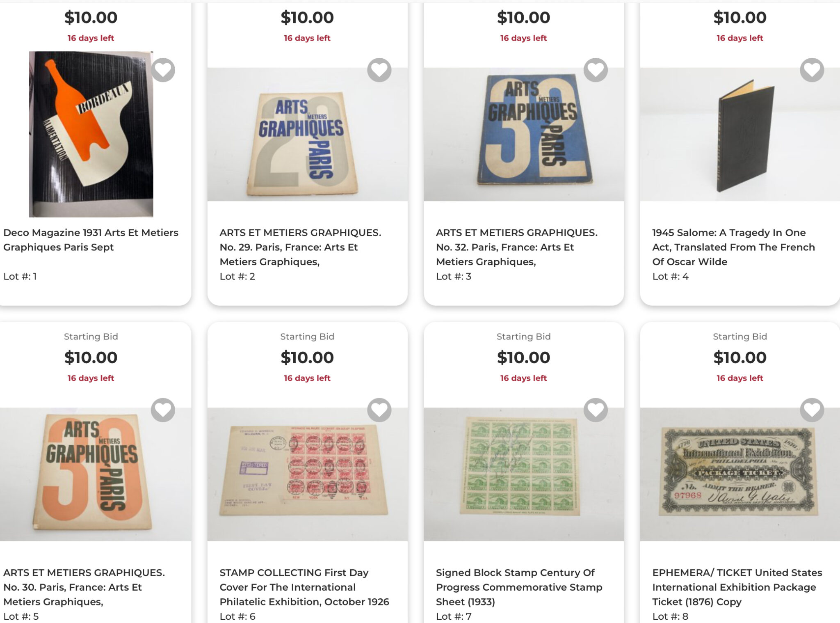Add No. 32 Arts Graphiques to favorites
840x623 pixels.
tap(596, 70)
